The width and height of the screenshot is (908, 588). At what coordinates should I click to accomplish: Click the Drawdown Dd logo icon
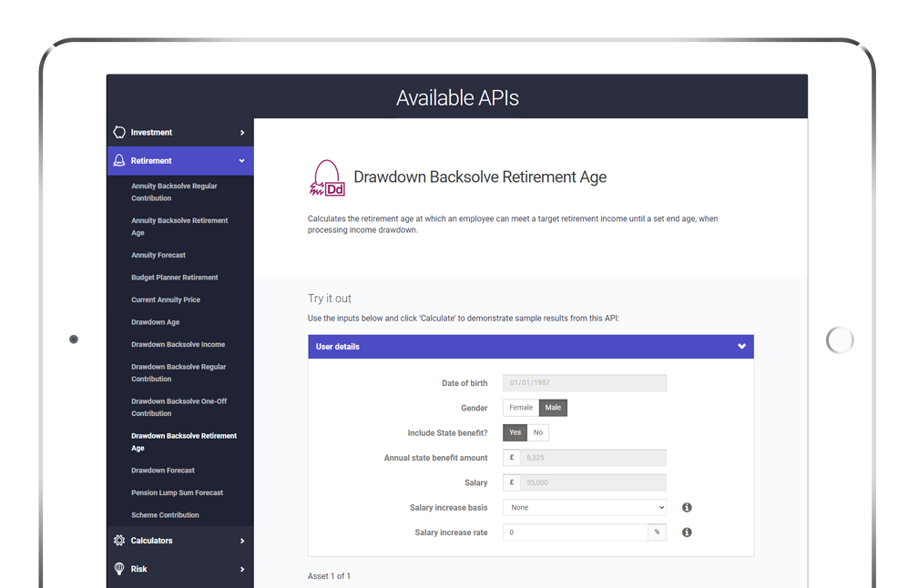327,179
